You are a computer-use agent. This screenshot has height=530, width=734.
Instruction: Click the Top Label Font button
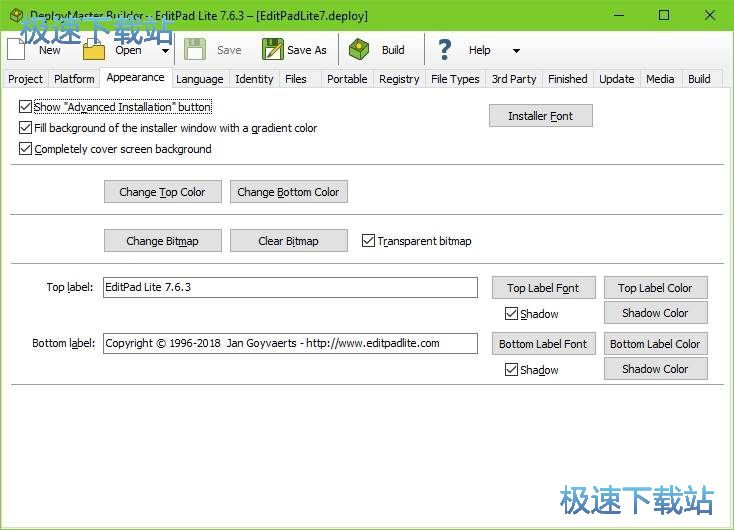(543, 287)
